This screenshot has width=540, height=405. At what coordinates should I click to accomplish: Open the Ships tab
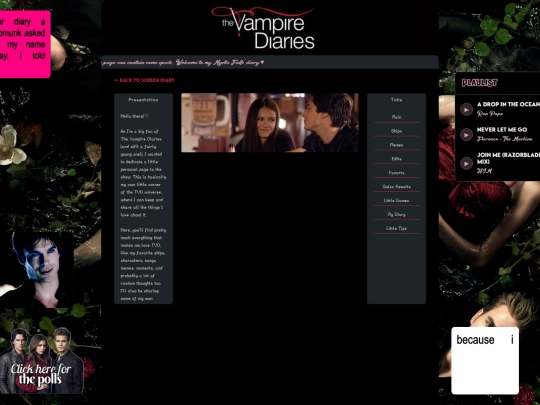tap(396, 131)
